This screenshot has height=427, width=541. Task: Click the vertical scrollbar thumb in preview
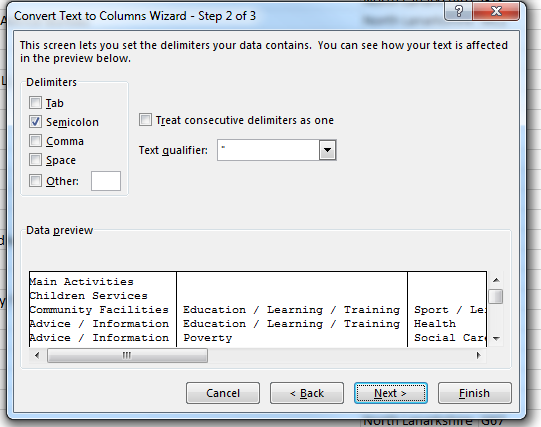(496, 297)
